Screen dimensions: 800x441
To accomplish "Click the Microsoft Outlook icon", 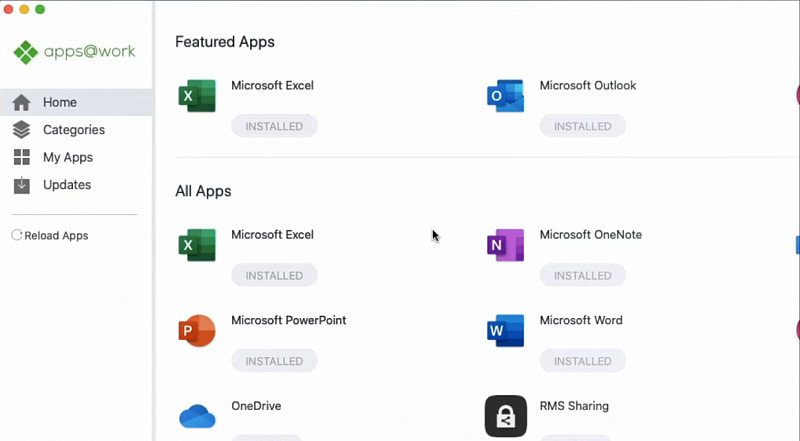I will (506, 96).
